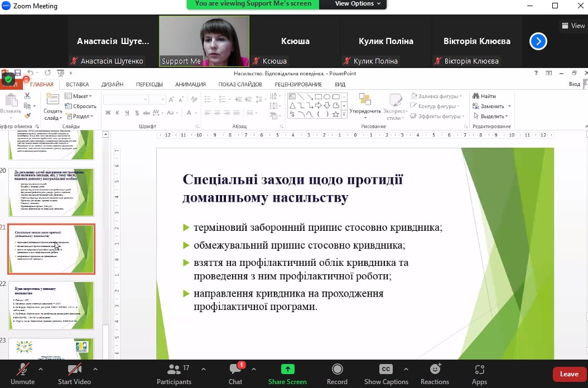Leave the meeting with the Leave button
Image resolution: width=588 pixels, height=388 pixels.
[x=568, y=374]
